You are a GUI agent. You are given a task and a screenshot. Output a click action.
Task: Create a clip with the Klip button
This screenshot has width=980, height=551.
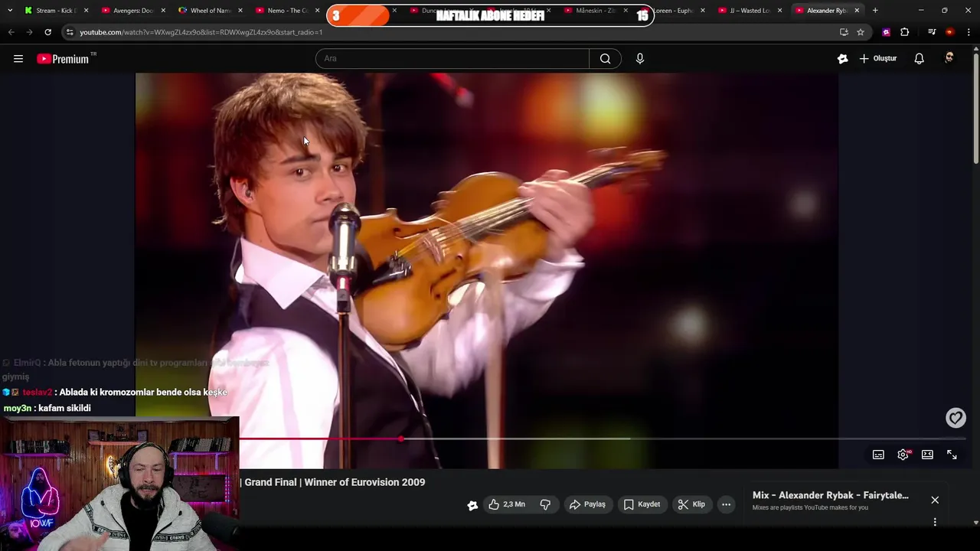691,504
